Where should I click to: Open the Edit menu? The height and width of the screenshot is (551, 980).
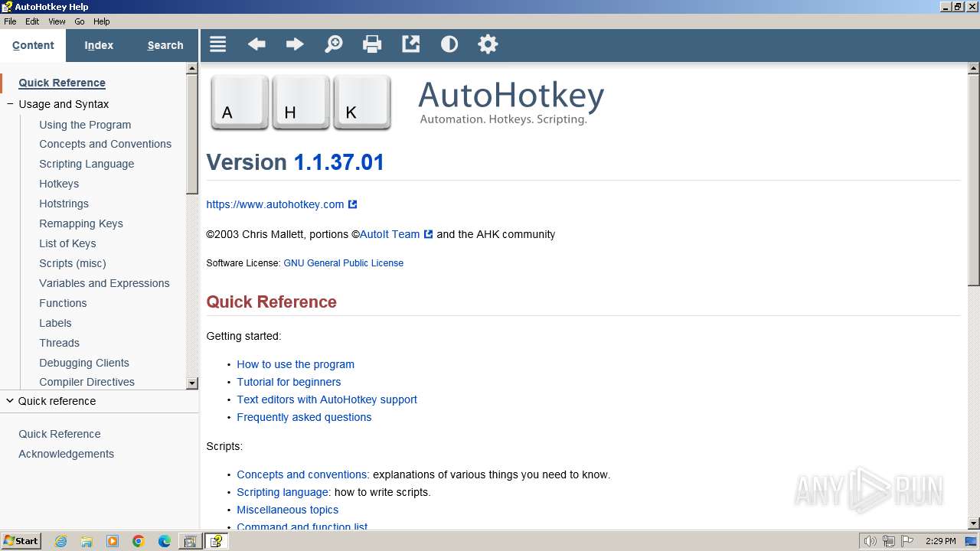tap(32, 21)
